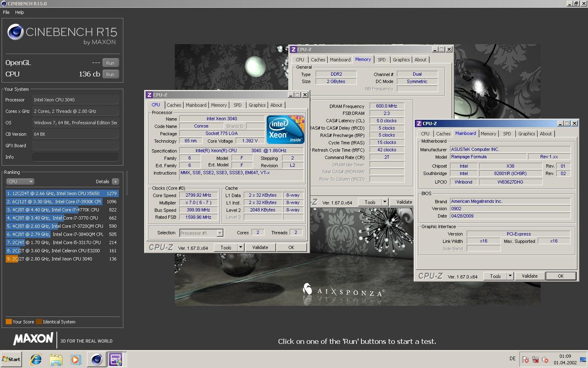Run the OpenGL benchmark

110,63
